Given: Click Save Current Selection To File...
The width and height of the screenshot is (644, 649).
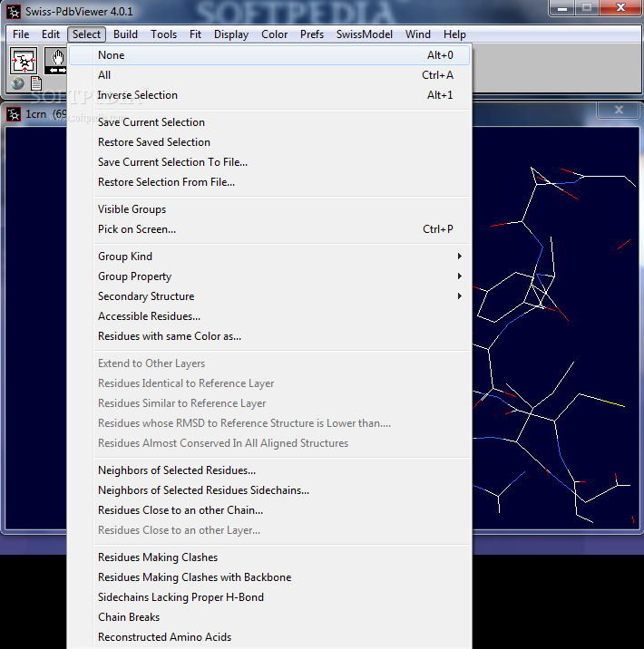Looking at the screenshot, I should pyautogui.click(x=269, y=162).
